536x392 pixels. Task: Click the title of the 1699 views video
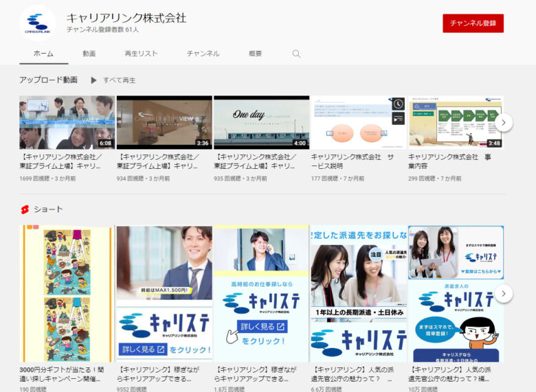pyautogui.click(x=61, y=161)
